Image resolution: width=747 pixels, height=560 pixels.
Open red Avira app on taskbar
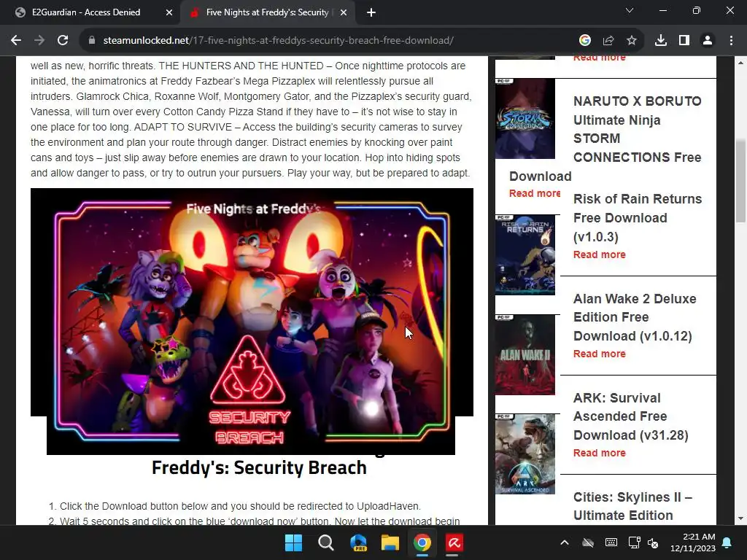point(454,542)
